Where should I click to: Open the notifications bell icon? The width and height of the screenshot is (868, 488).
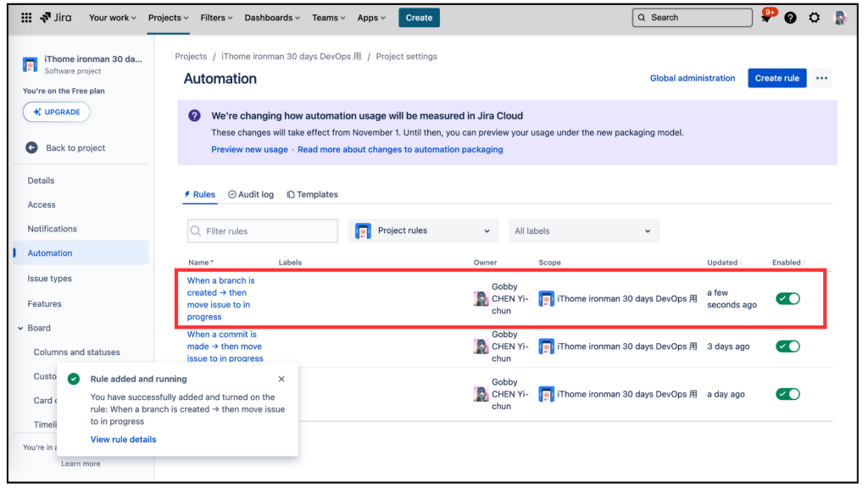tap(766, 18)
